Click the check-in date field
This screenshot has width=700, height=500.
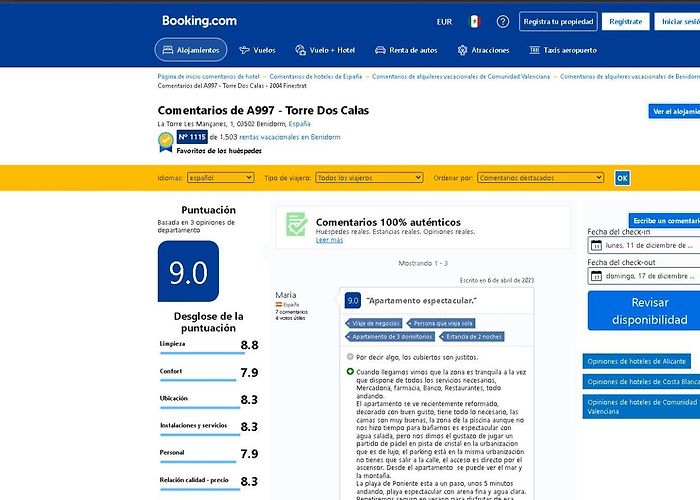[644, 245]
